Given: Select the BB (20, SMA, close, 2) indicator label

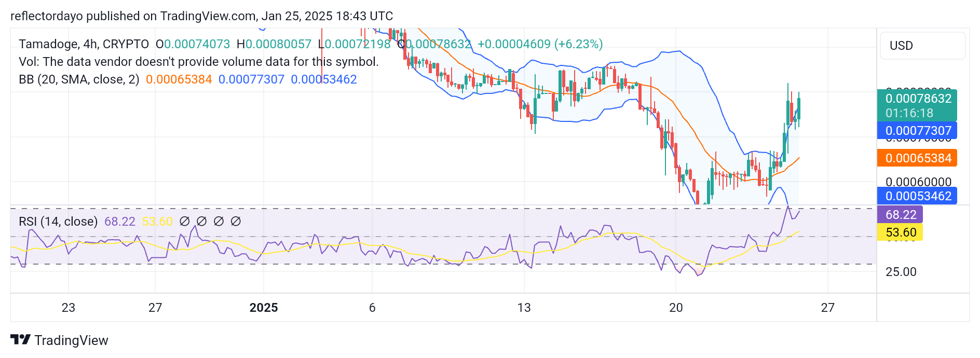Looking at the screenshot, I should pyautogui.click(x=79, y=79).
